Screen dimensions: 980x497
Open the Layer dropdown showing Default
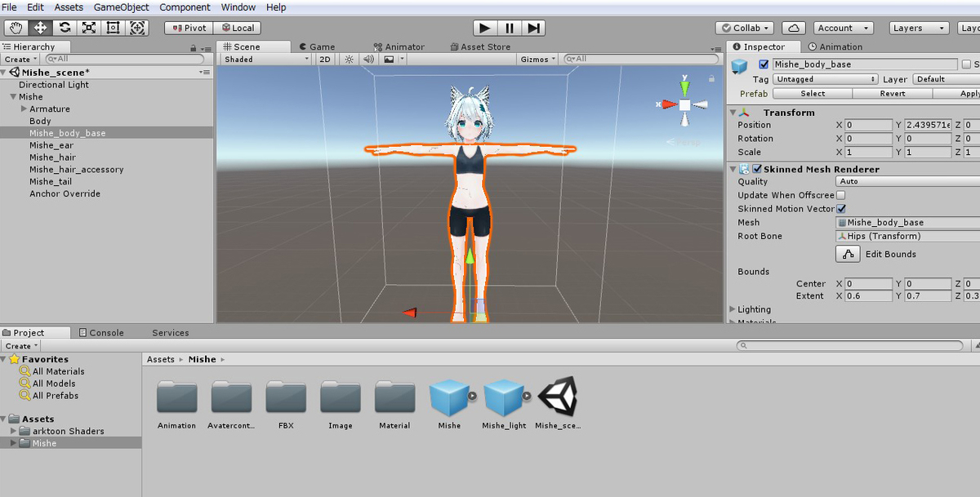coord(946,79)
